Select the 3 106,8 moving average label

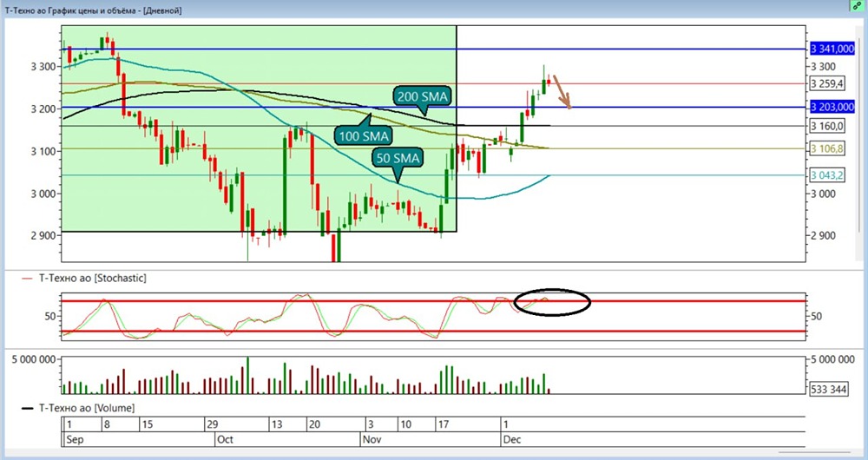click(827, 148)
